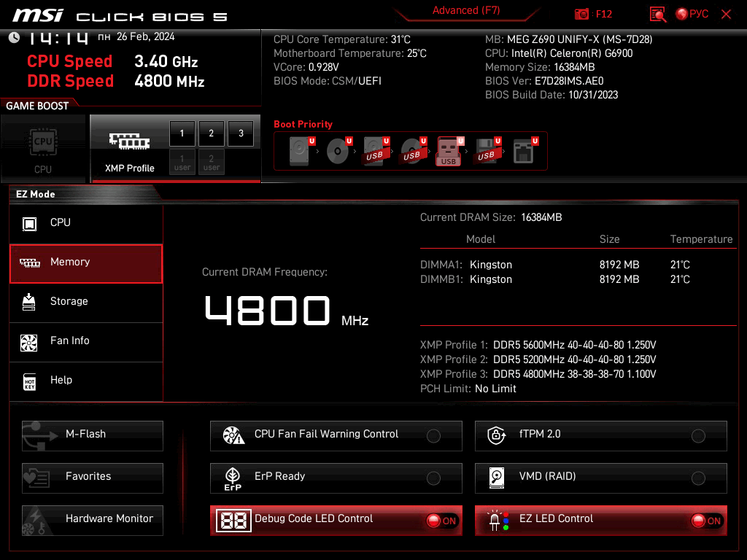The image size is (747, 560).
Task: Click the Boot Priority heading
Action: tap(303, 124)
